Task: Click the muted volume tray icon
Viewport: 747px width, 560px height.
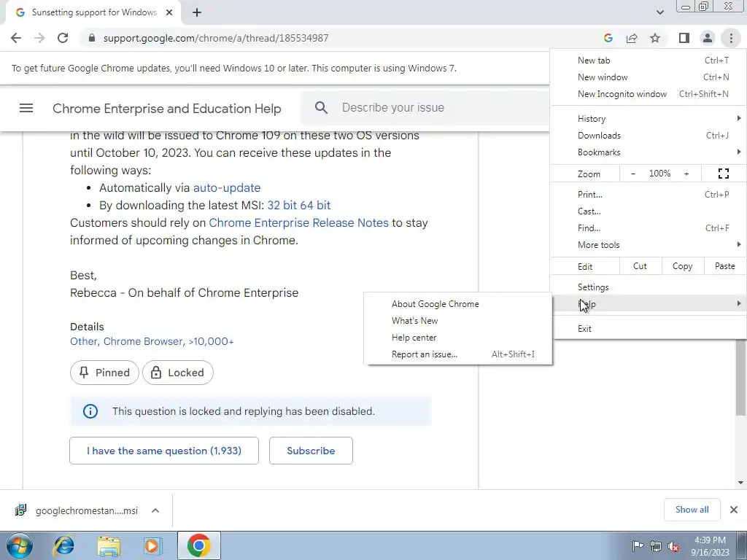Action: tap(673, 546)
